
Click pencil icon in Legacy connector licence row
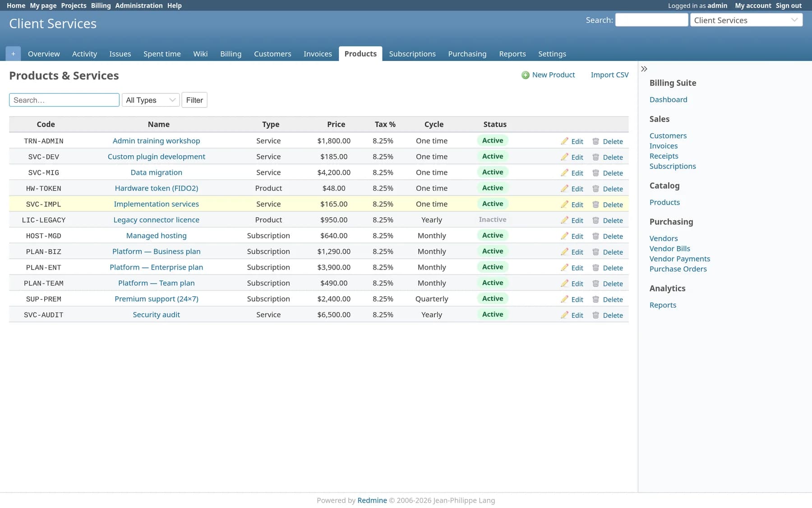point(564,220)
